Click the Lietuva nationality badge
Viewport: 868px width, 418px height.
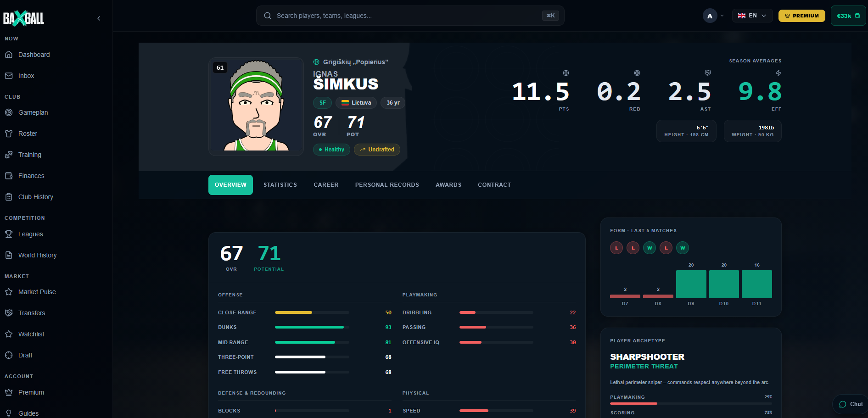coord(356,103)
